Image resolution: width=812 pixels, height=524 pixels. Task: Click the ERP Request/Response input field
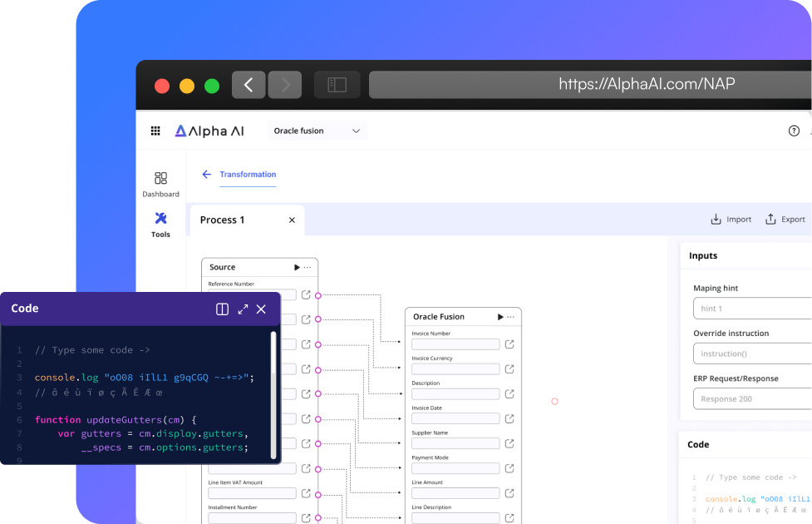(752, 399)
